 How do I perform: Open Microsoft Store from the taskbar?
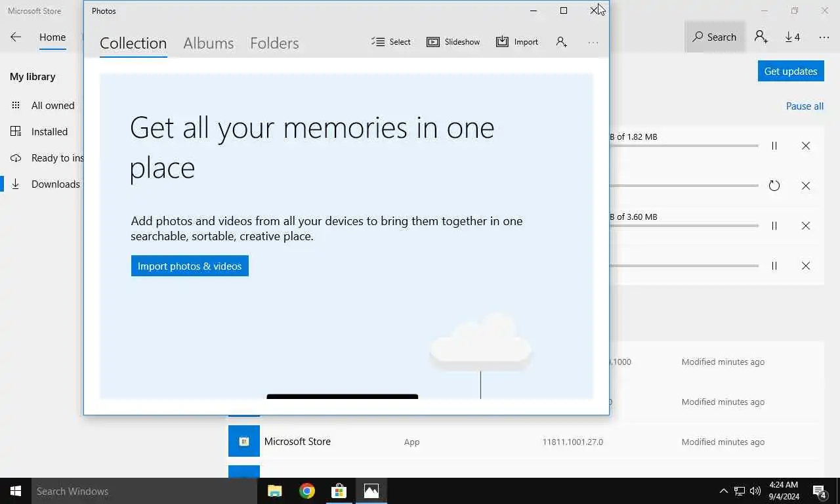click(339, 491)
